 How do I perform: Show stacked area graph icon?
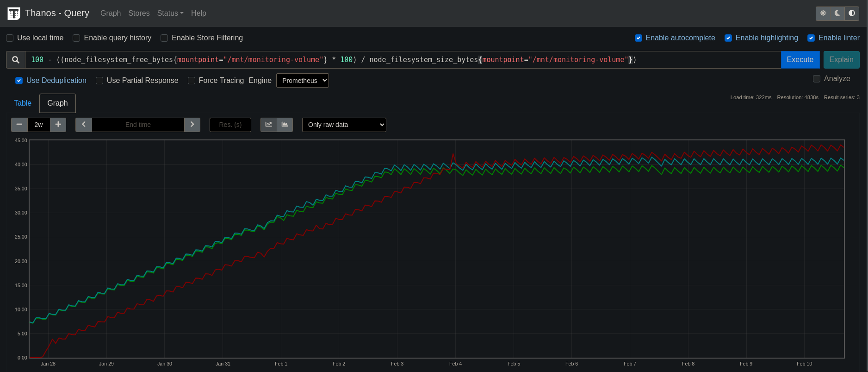coord(285,125)
